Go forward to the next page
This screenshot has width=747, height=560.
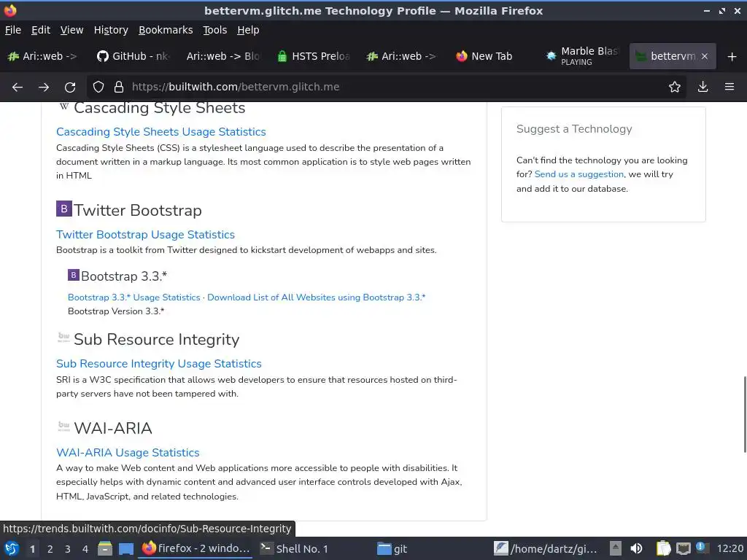[44, 87]
